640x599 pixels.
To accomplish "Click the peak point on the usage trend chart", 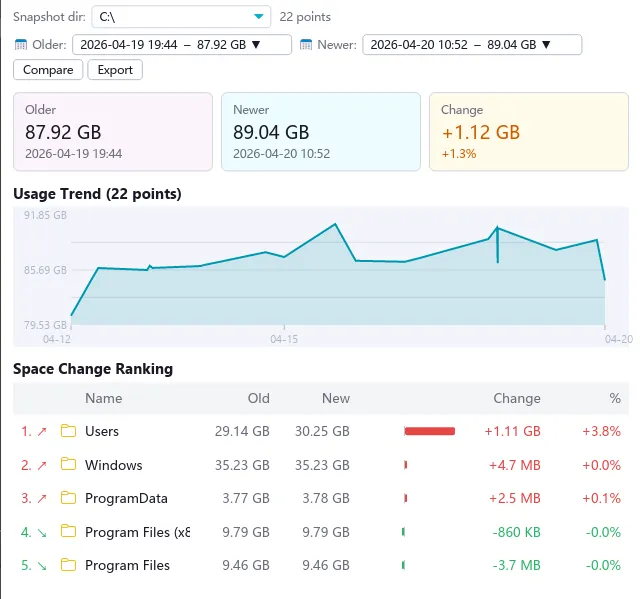I will coord(334,224).
